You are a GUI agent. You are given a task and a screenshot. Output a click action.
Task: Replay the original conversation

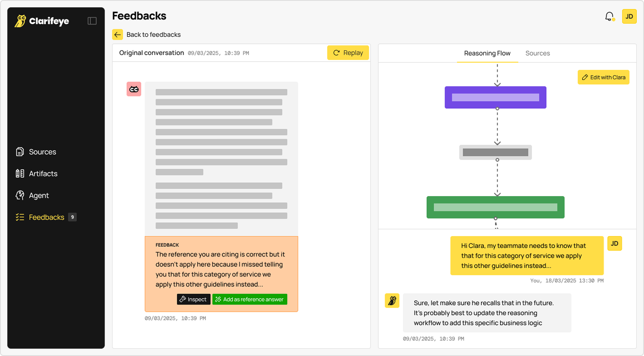348,53
